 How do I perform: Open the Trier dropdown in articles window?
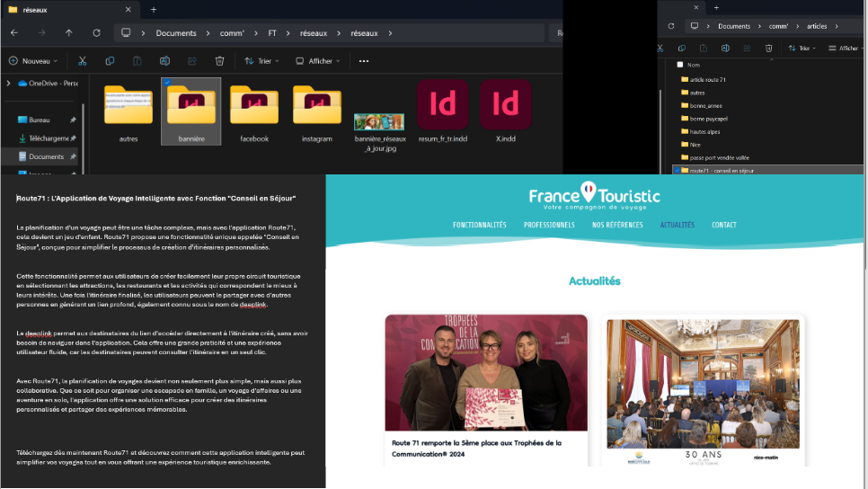pos(802,49)
